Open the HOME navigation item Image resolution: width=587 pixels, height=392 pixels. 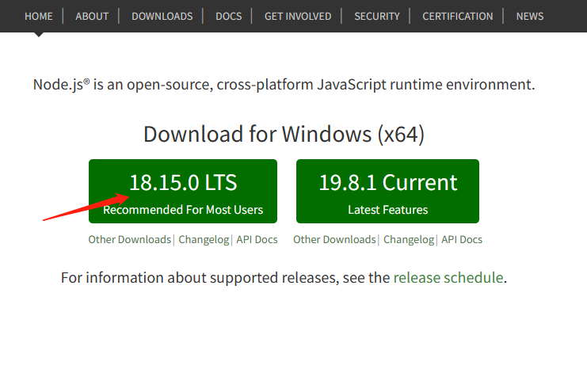click(39, 17)
